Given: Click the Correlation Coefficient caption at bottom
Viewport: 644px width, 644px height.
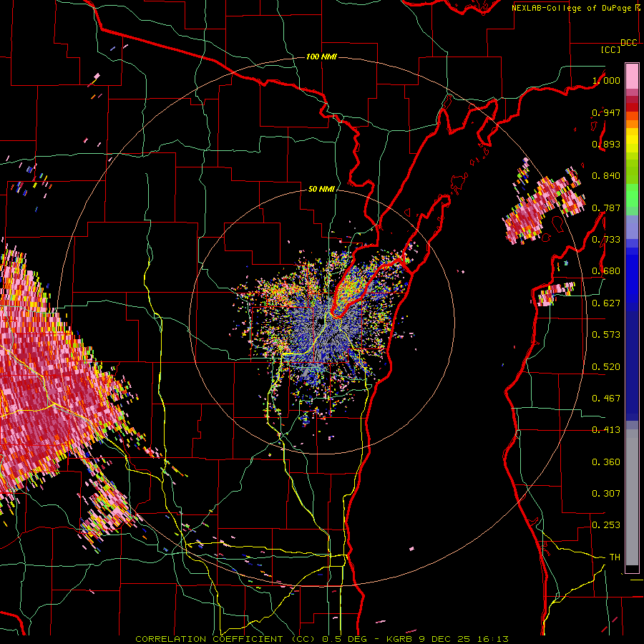Looking at the screenshot, I should tap(322, 639).
